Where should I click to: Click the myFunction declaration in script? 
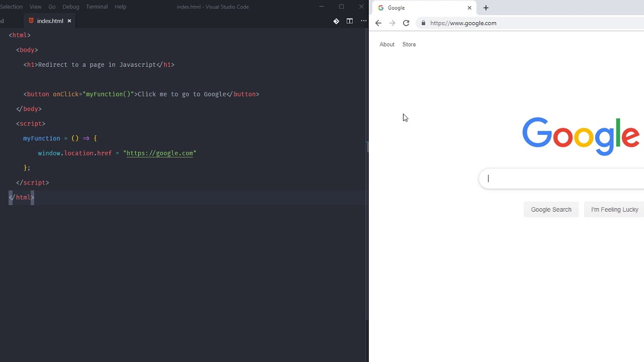(41, 138)
